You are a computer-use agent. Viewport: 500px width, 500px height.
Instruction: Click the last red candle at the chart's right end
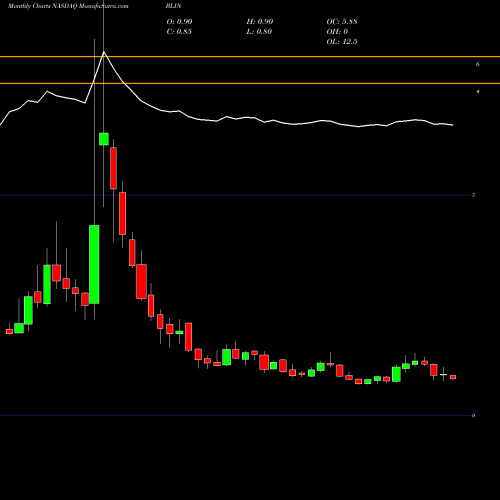453,377
